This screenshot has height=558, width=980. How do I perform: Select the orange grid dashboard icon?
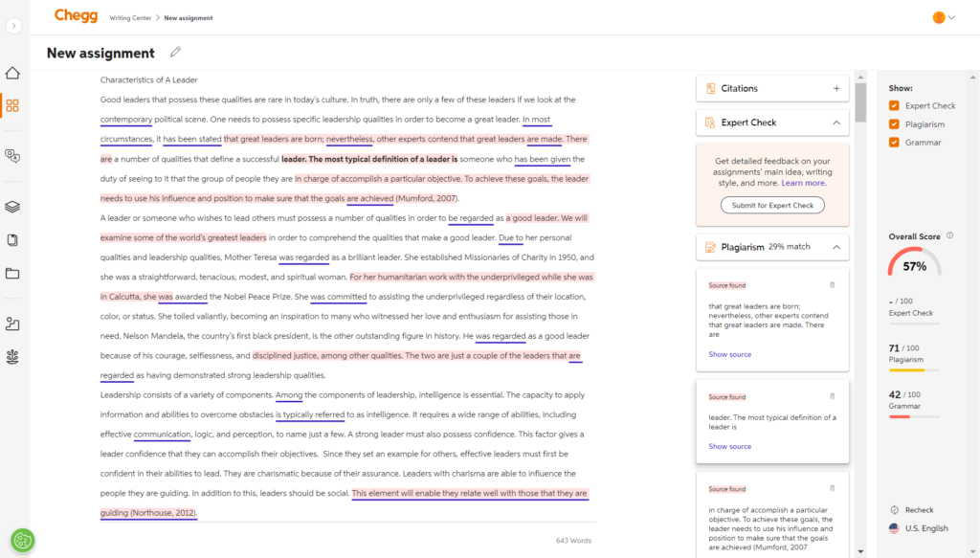tap(12, 107)
